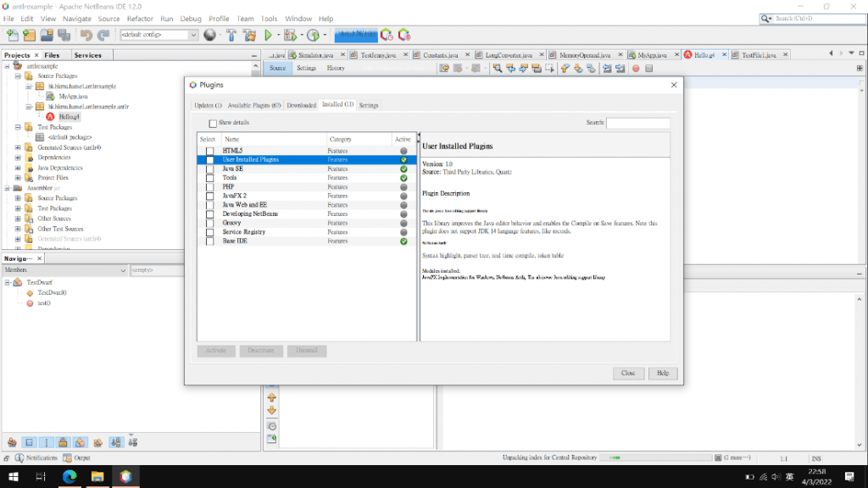Click the Close button in Plugins dialog
Screen dimensions: 868x488
pos(627,373)
